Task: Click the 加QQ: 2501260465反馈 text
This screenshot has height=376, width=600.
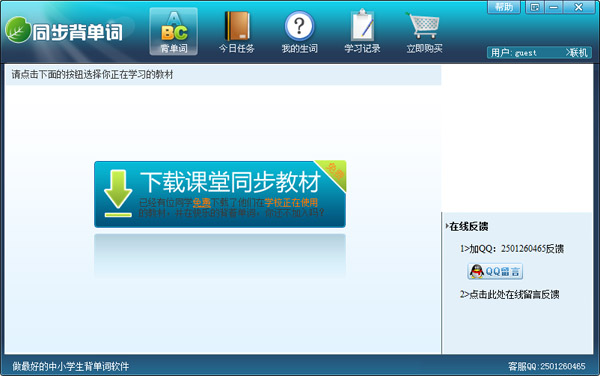Action: 512,249
